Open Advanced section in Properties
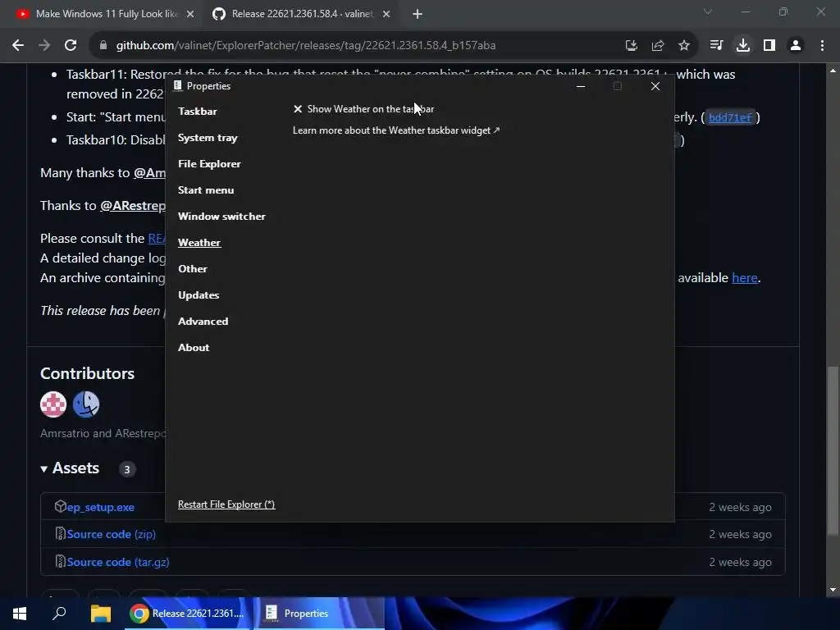 [x=203, y=322]
